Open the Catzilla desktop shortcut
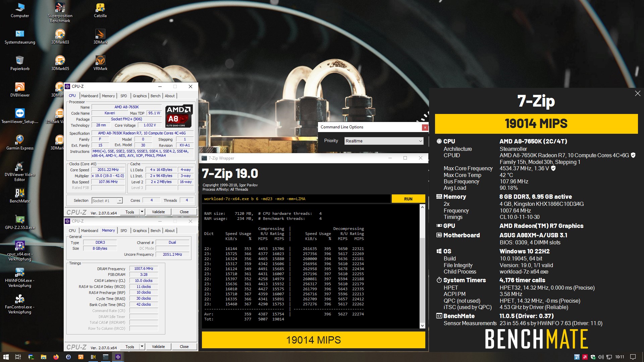The width and height of the screenshot is (644, 362). [x=100, y=10]
